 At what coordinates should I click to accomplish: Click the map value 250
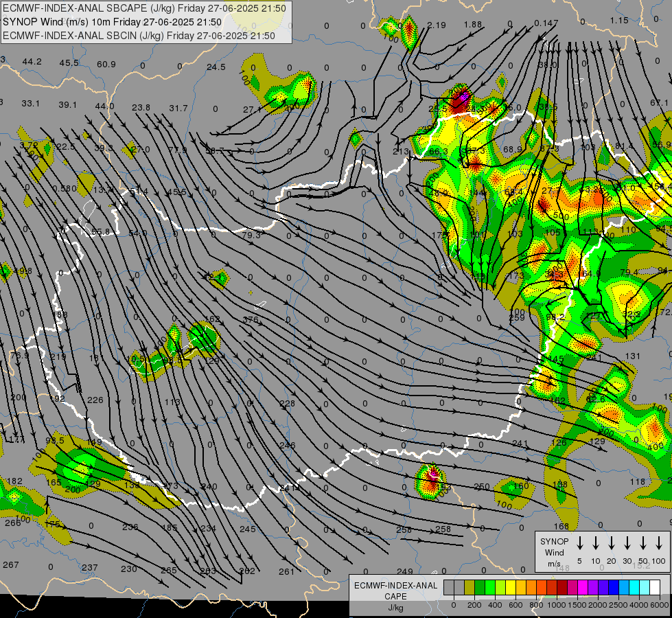pos(482,486)
